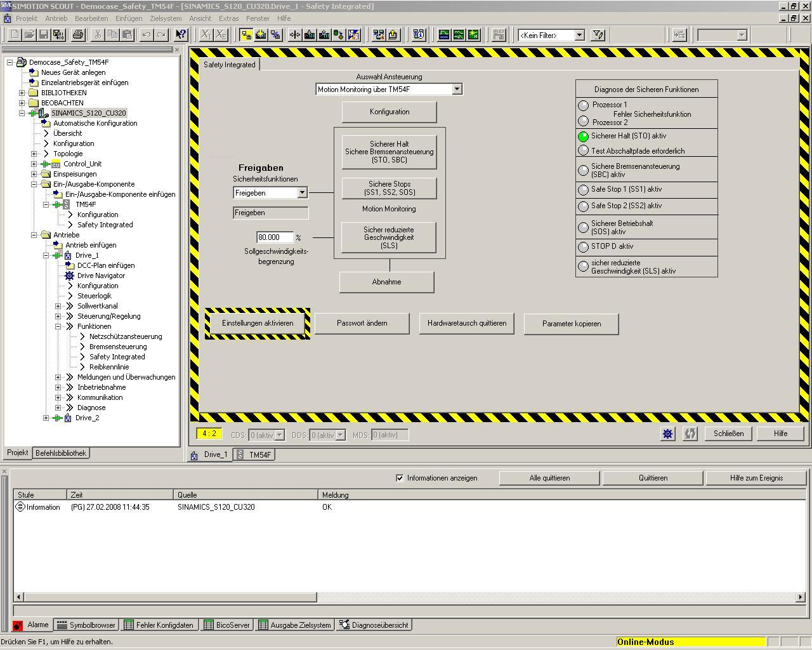812x650 pixels.
Task: Click the Passwort ändern button
Action: [362, 324]
